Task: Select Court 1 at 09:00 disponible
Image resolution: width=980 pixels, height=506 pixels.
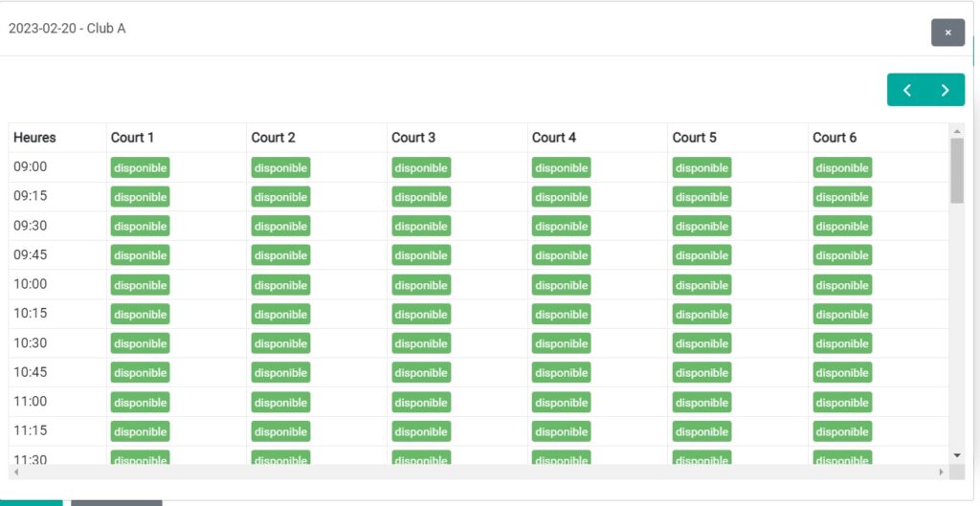Action: [140, 167]
